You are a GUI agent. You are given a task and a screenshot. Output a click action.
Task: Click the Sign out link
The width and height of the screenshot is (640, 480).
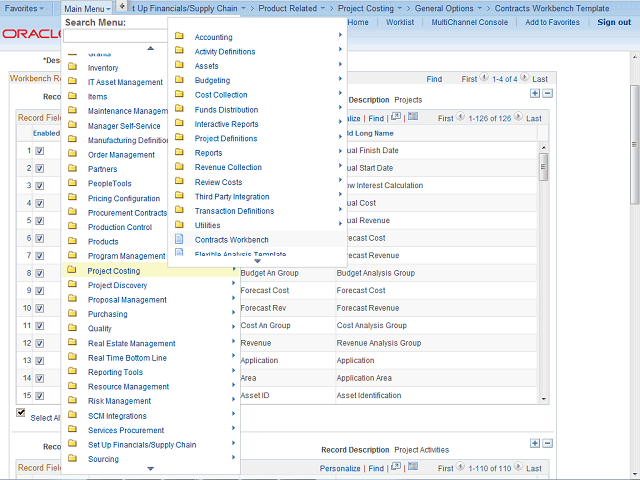pyautogui.click(x=614, y=22)
